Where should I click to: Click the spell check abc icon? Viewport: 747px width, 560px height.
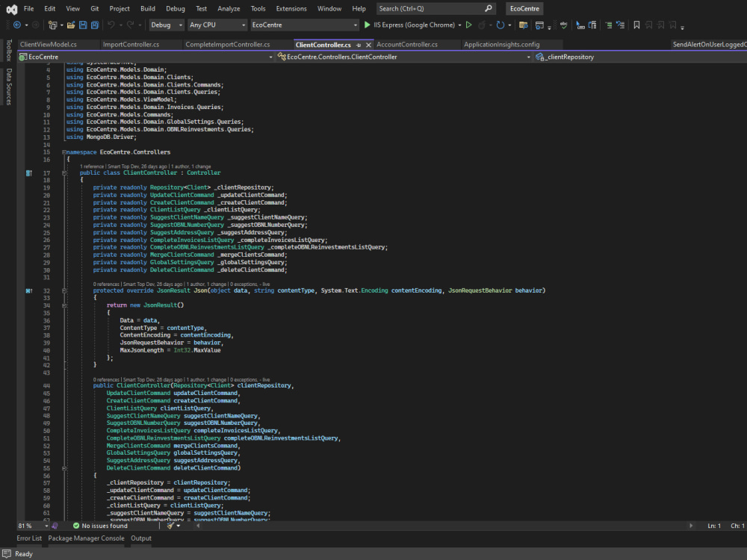click(x=563, y=25)
